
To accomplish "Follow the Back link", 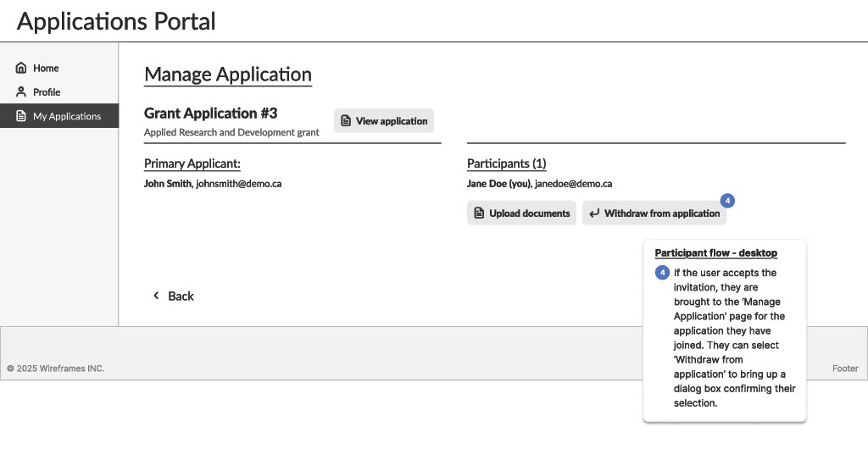I will pyautogui.click(x=181, y=296).
